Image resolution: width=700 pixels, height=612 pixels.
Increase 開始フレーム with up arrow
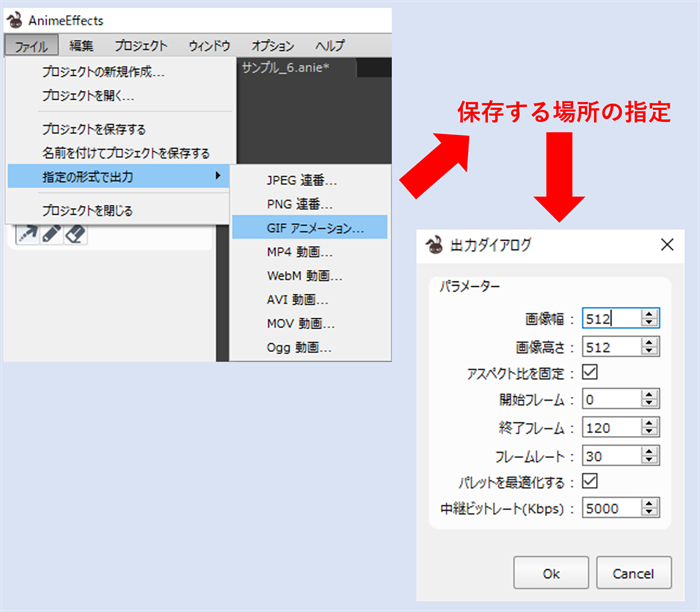click(650, 395)
